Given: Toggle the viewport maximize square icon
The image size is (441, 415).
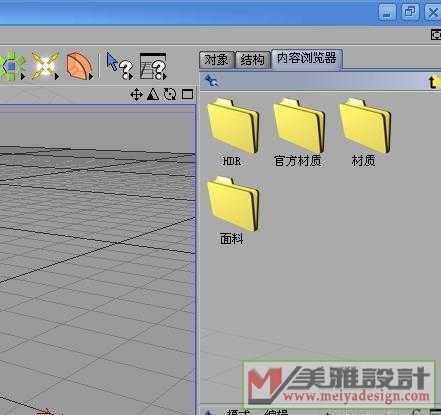Looking at the screenshot, I should [187, 95].
